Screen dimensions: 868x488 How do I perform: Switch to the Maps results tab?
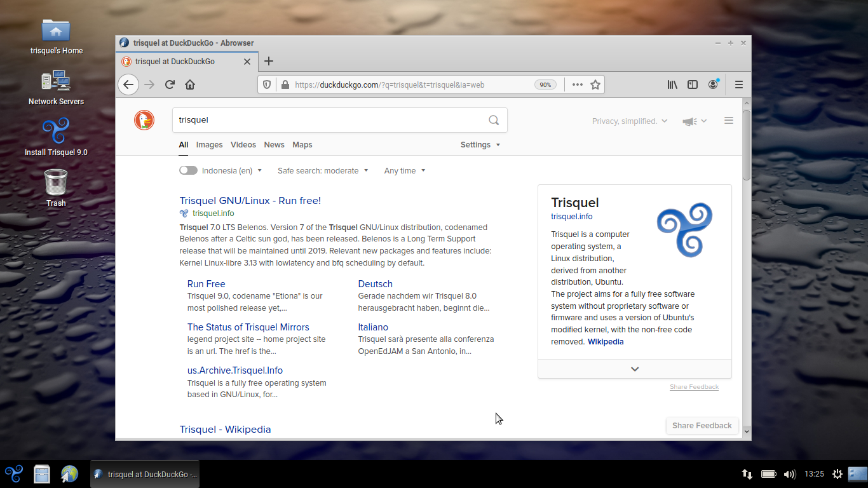pyautogui.click(x=302, y=145)
